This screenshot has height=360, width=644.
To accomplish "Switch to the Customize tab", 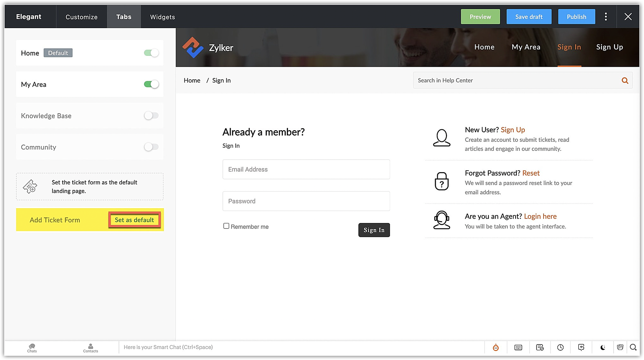I will (x=81, y=17).
